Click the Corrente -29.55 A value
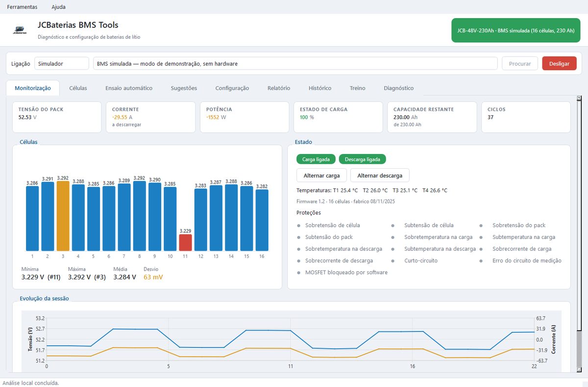The width and height of the screenshot is (588, 387). 122,117
